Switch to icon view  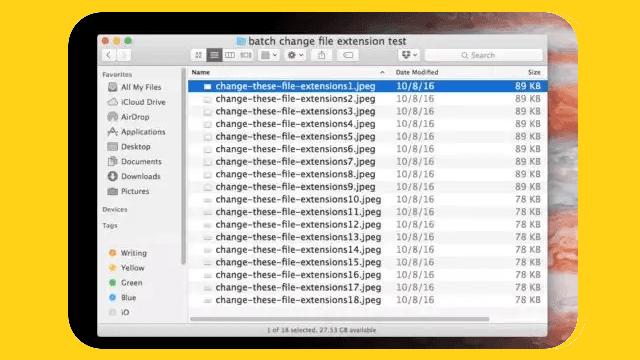198,55
